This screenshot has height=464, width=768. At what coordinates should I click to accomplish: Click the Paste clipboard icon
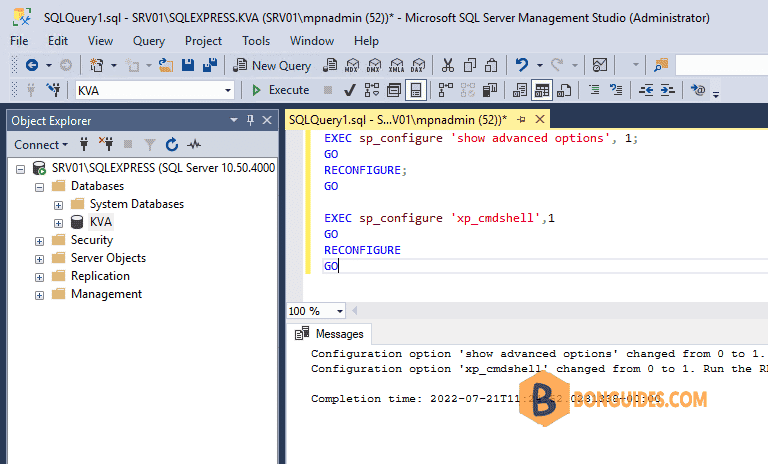point(491,65)
